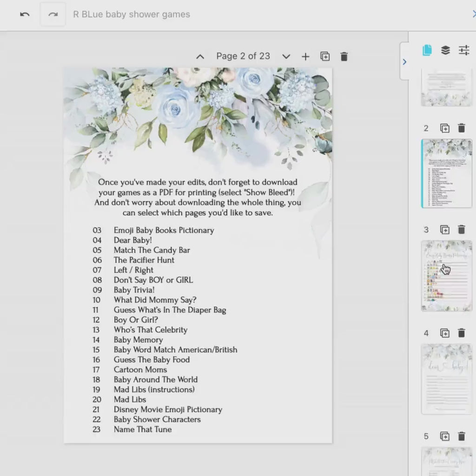
Task: Collapse the pages sidebar with its chevron
Action: (x=405, y=62)
